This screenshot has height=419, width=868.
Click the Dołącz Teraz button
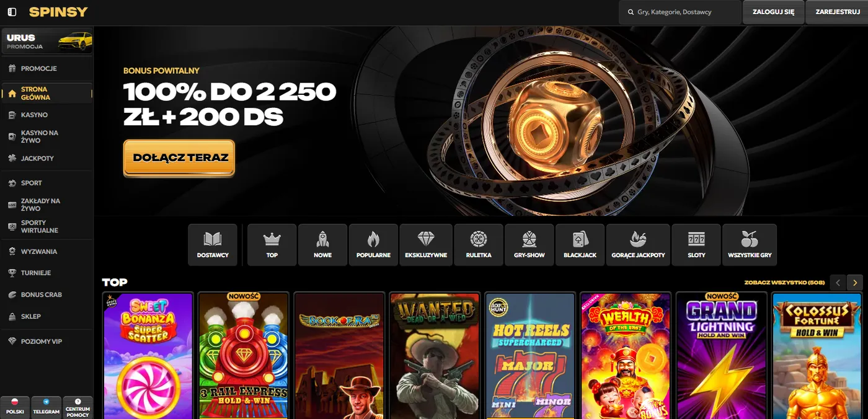click(x=179, y=158)
